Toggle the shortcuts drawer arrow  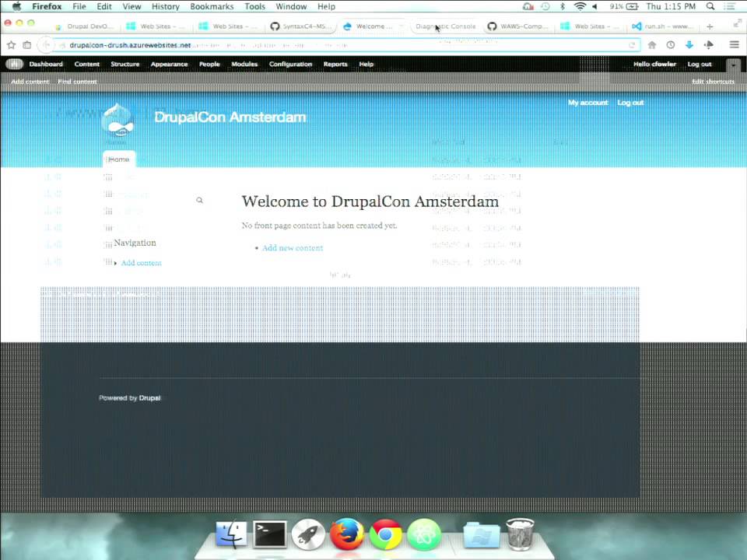click(733, 65)
